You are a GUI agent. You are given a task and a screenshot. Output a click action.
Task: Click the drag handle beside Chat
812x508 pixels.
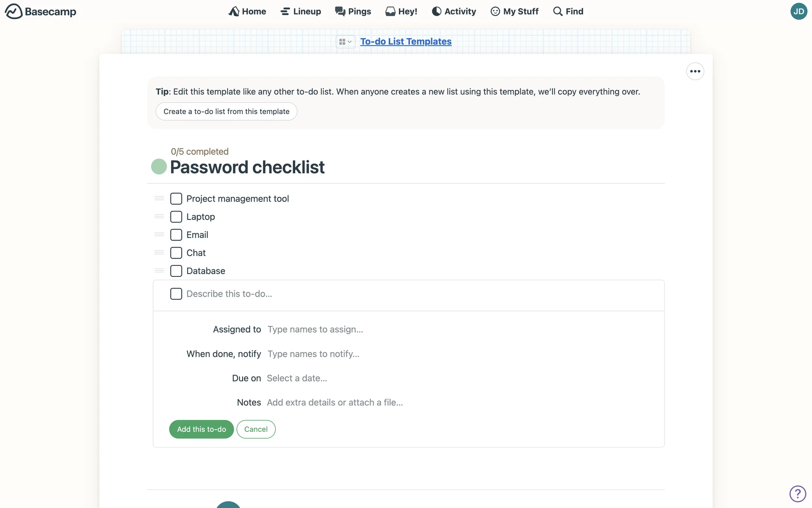[x=159, y=252]
